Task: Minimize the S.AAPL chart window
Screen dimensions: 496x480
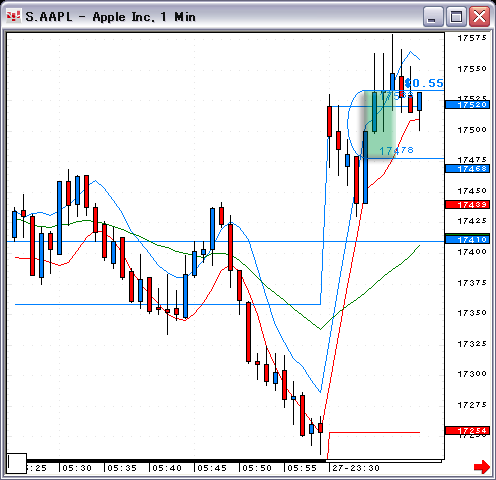Action: point(433,17)
